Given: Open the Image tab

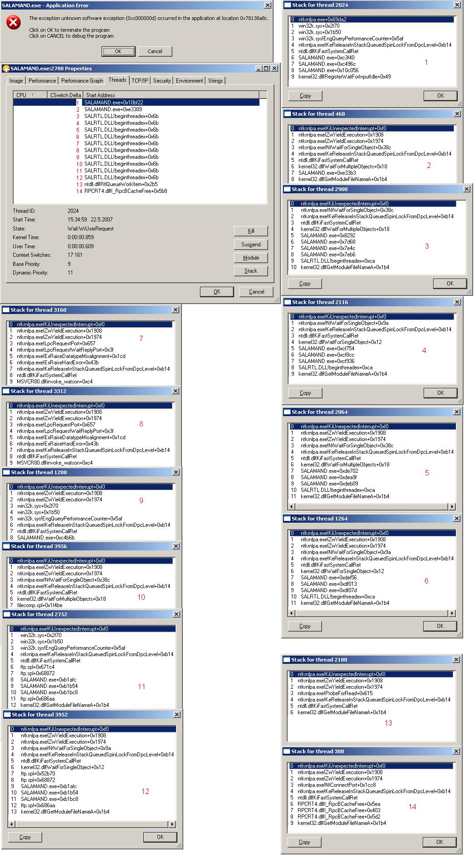Looking at the screenshot, I should [16, 81].
